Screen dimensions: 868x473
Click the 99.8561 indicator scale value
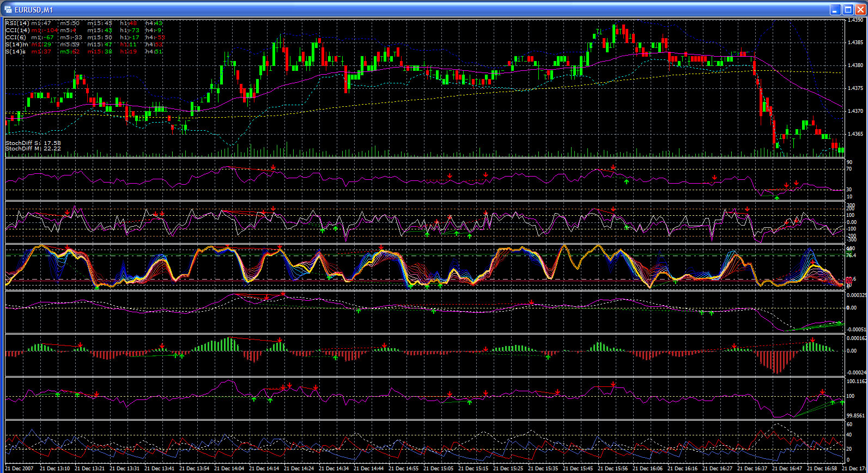[x=856, y=415]
